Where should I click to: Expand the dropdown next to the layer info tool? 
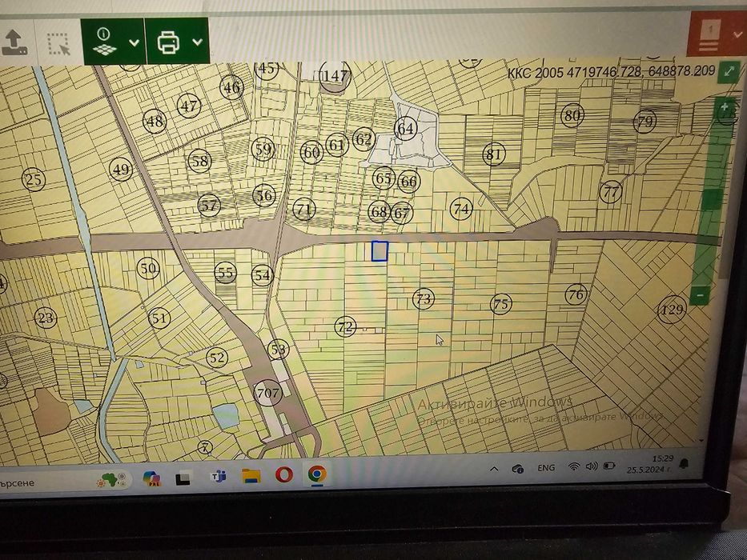click(134, 43)
